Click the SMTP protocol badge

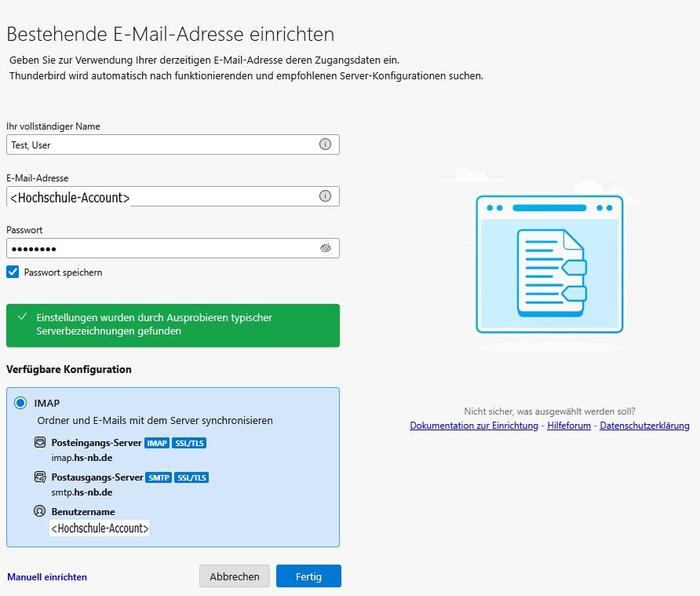(158, 477)
